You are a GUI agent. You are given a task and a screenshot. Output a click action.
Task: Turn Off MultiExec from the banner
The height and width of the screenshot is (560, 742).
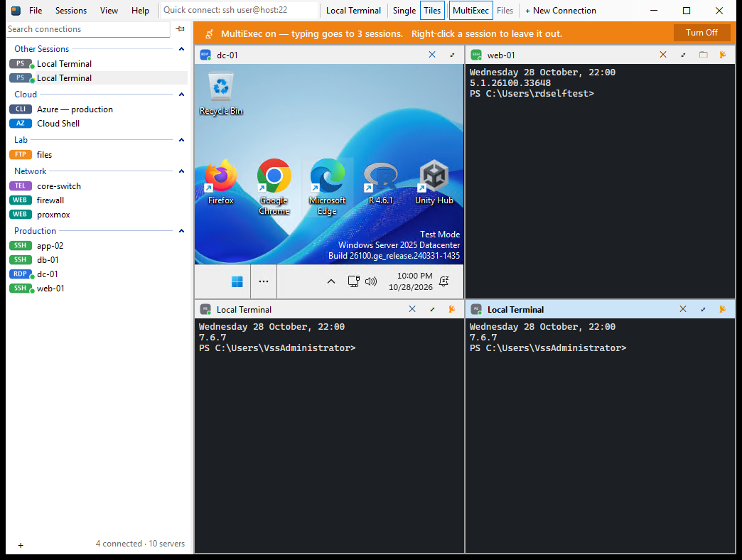(701, 33)
